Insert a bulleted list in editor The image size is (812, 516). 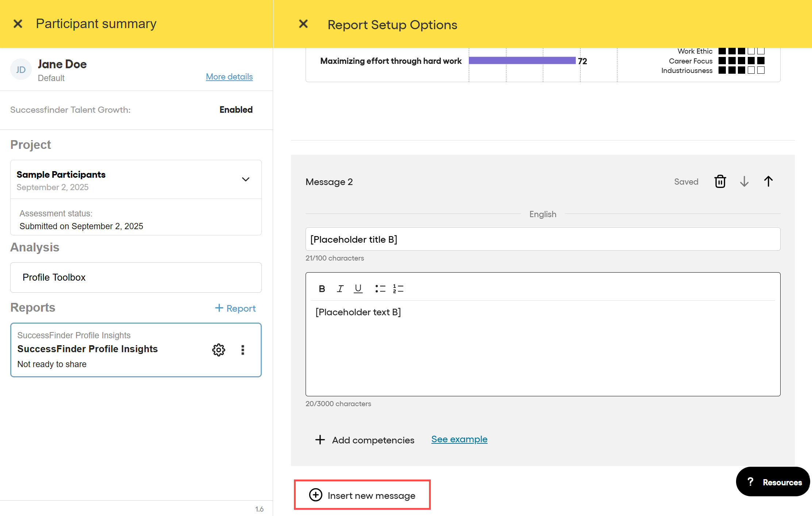click(380, 289)
